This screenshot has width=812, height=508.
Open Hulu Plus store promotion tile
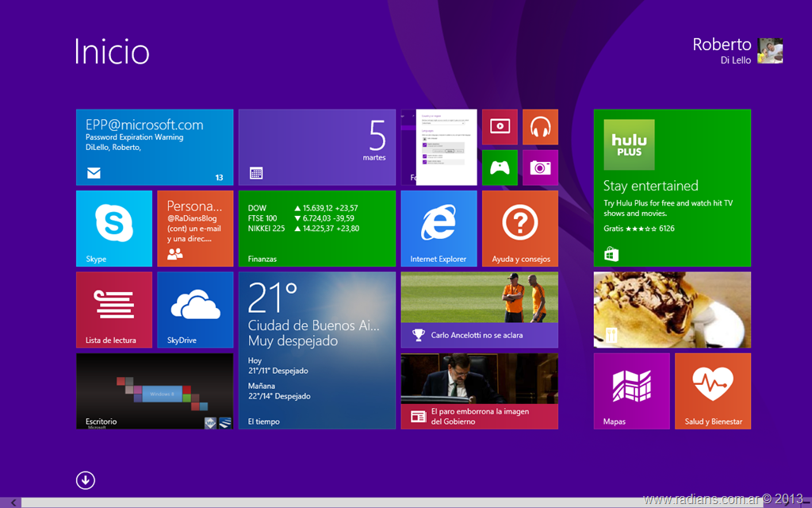click(672, 187)
